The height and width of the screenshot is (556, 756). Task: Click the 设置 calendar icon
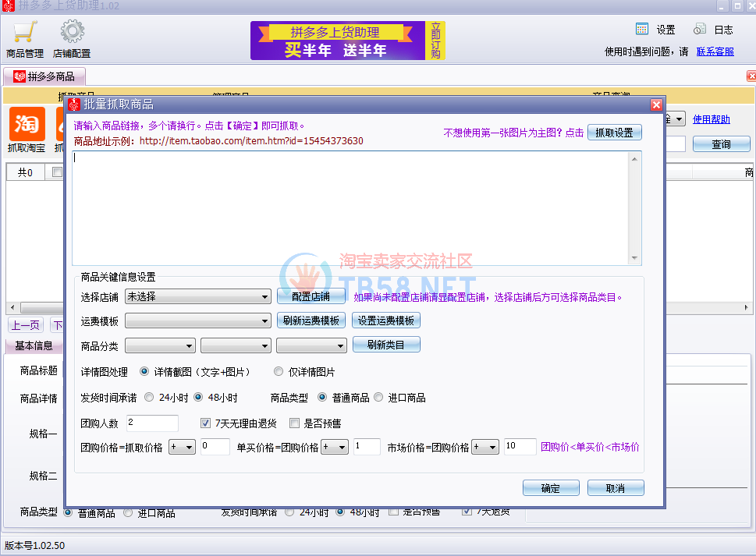pyautogui.click(x=642, y=29)
